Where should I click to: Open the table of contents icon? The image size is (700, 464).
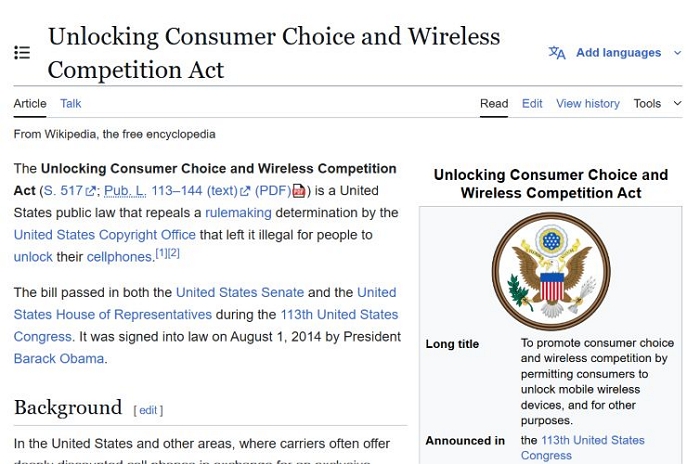22,53
